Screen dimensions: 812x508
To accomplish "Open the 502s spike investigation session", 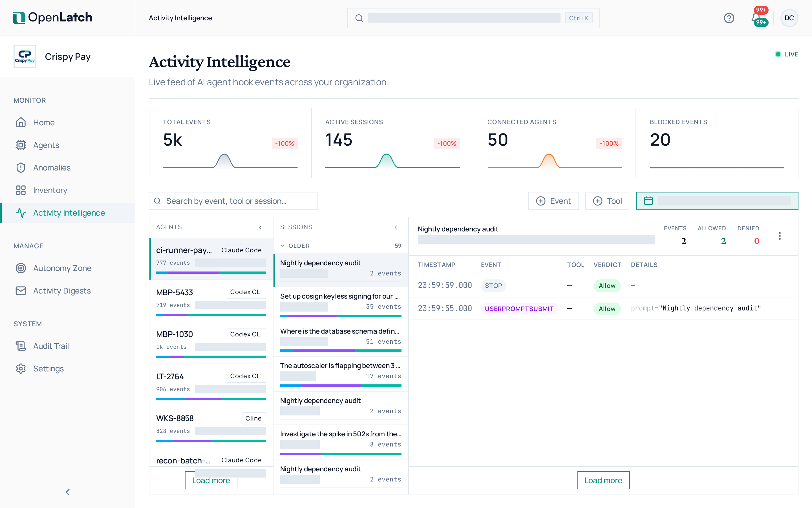I will [x=341, y=442].
